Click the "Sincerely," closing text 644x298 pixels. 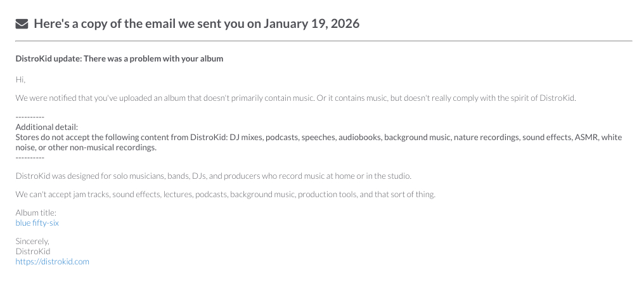32,242
